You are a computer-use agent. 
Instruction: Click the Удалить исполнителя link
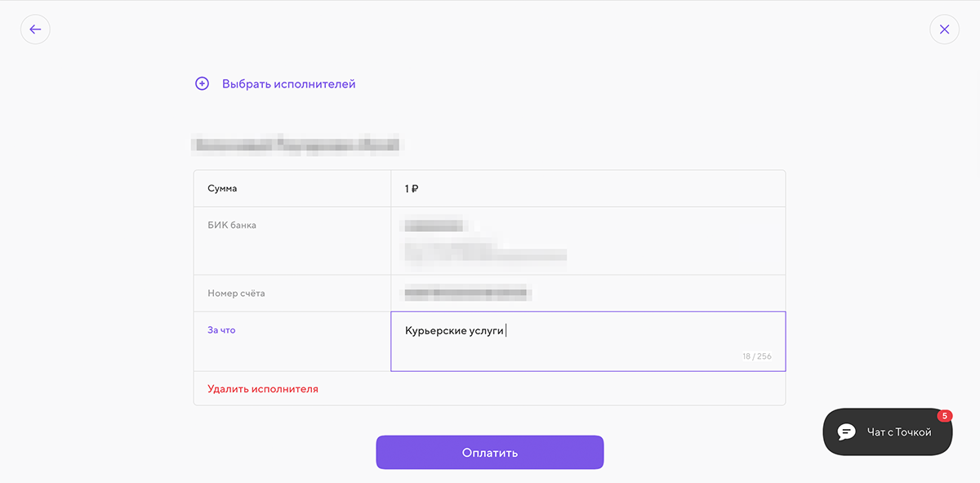pos(263,388)
